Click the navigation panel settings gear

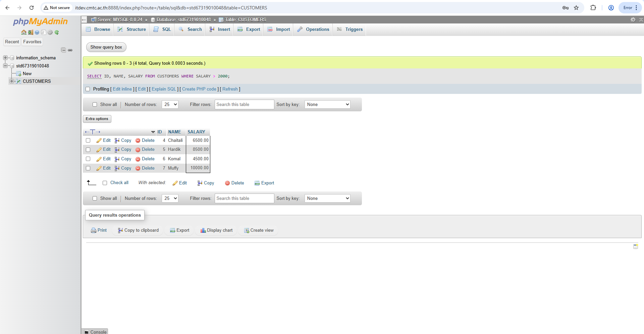click(50, 33)
